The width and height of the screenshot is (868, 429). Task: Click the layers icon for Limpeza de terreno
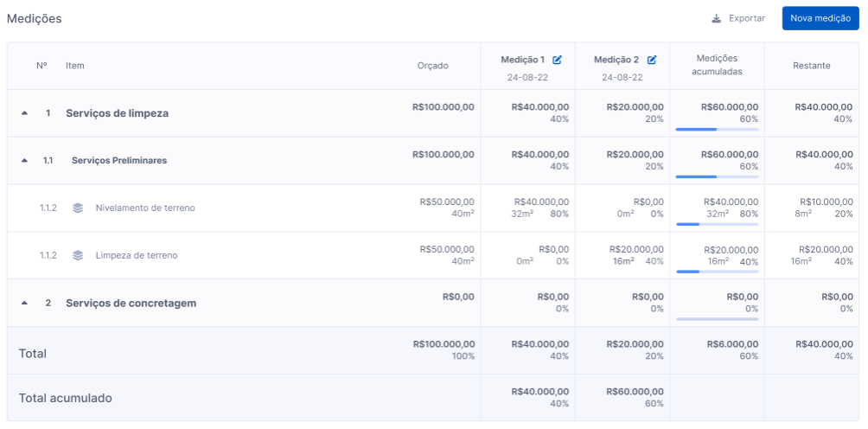78,256
